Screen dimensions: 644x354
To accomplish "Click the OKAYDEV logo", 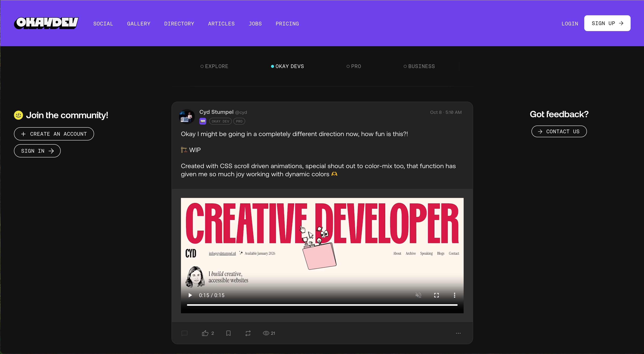I will pos(46,23).
